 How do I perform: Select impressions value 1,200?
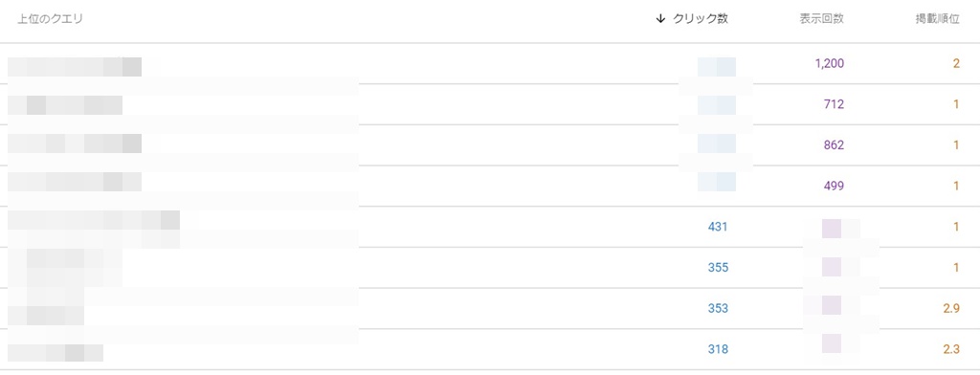click(830, 63)
